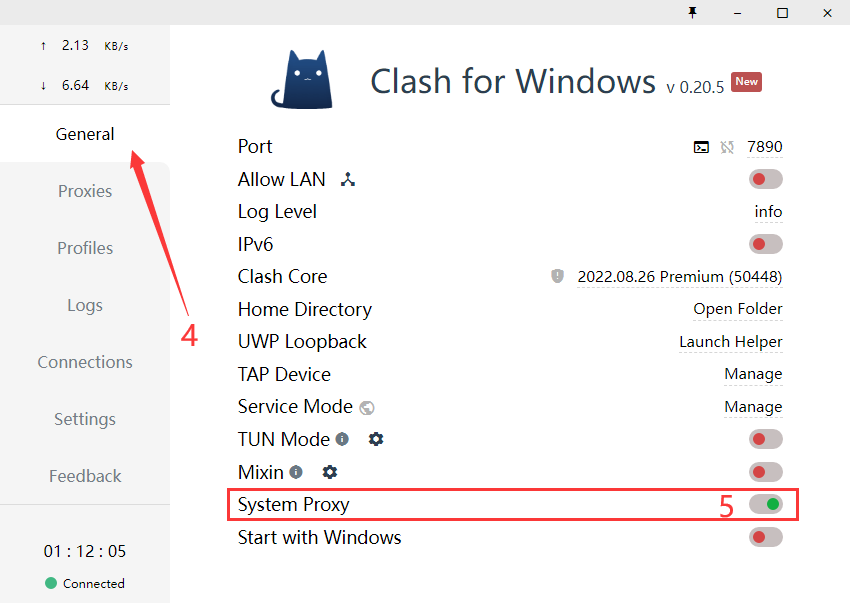Viewport: 850px width, 603px height.
Task: Click Launch Helper for UWP Loopback
Action: coord(730,342)
